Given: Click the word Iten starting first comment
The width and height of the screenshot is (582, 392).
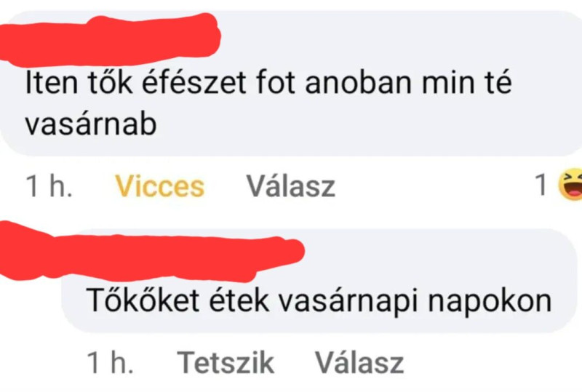Looking at the screenshot, I should click(x=52, y=83).
